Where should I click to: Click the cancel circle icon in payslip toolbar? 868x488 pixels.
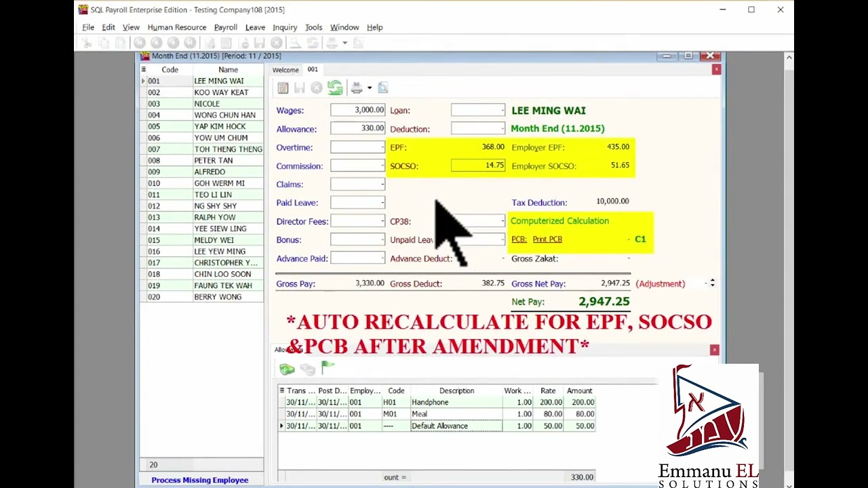pyautogui.click(x=316, y=88)
